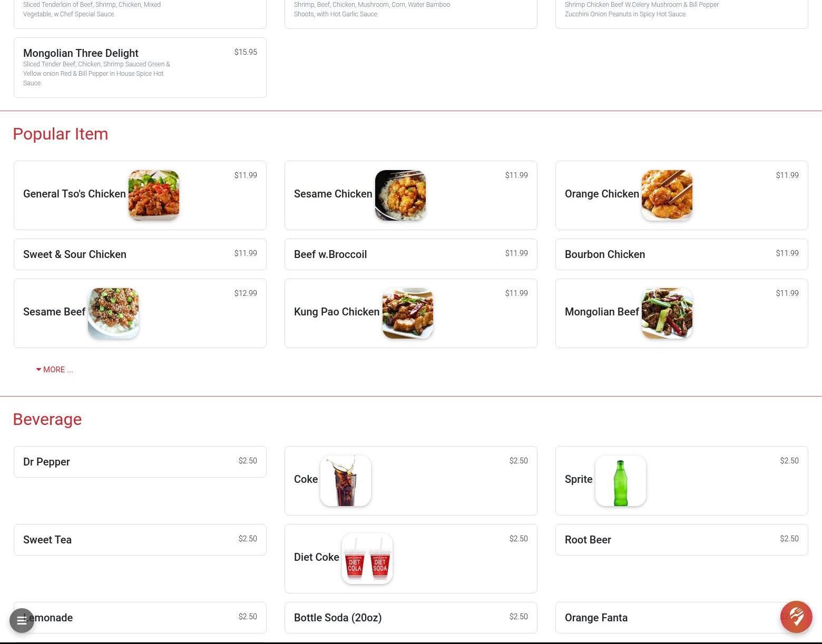Choose Bourbon Chicken item
This screenshot has width=822, height=644.
(x=682, y=254)
